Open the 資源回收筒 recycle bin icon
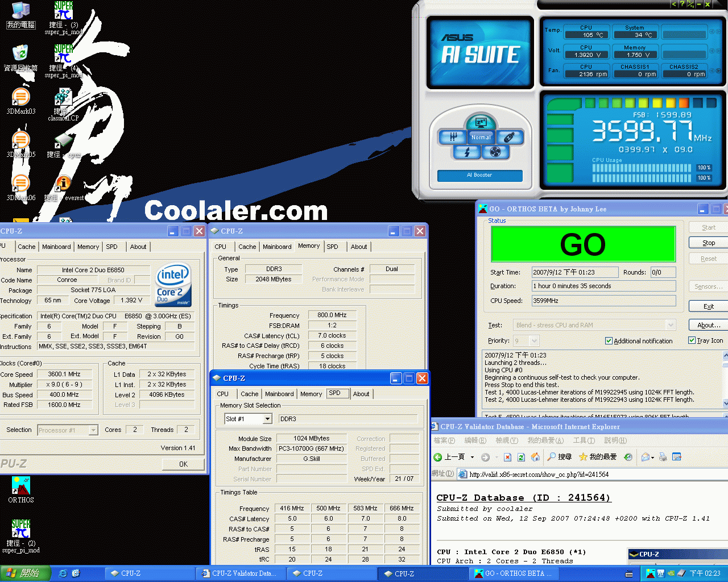The height and width of the screenshot is (582, 728). [21, 57]
